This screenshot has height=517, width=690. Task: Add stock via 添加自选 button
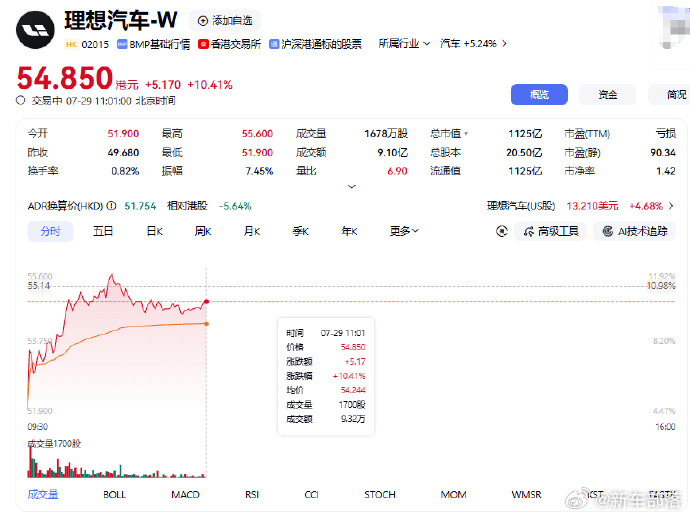(225, 21)
